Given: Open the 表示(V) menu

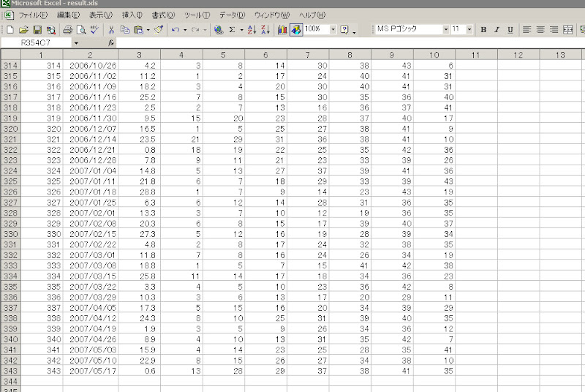Looking at the screenshot, I should tap(101, 15).
